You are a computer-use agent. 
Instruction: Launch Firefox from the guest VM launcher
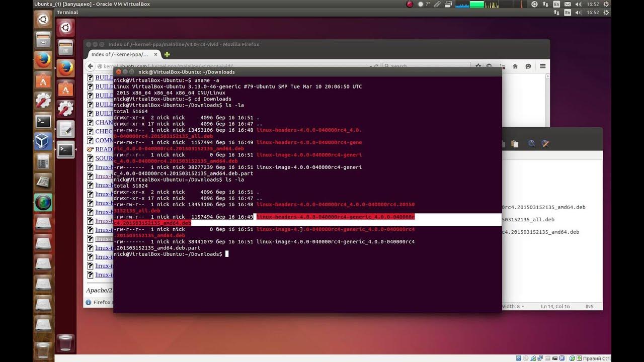point(65,68)
